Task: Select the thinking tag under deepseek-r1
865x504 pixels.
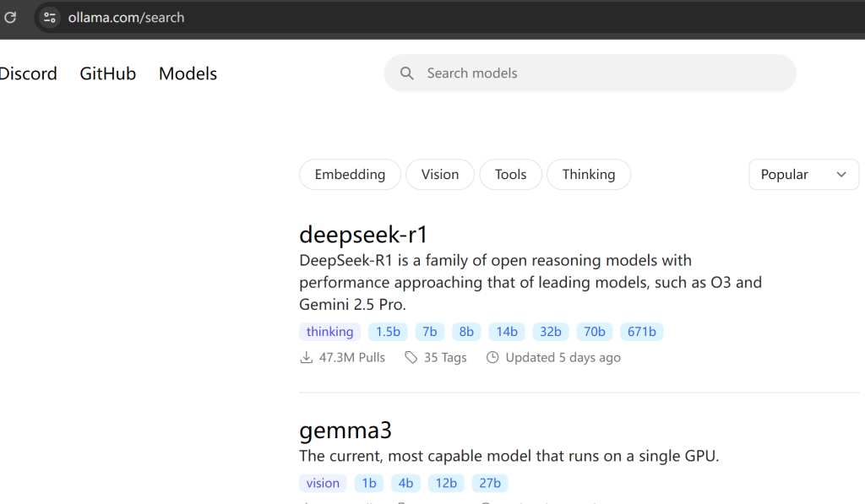Action: [x=330, y=332]
